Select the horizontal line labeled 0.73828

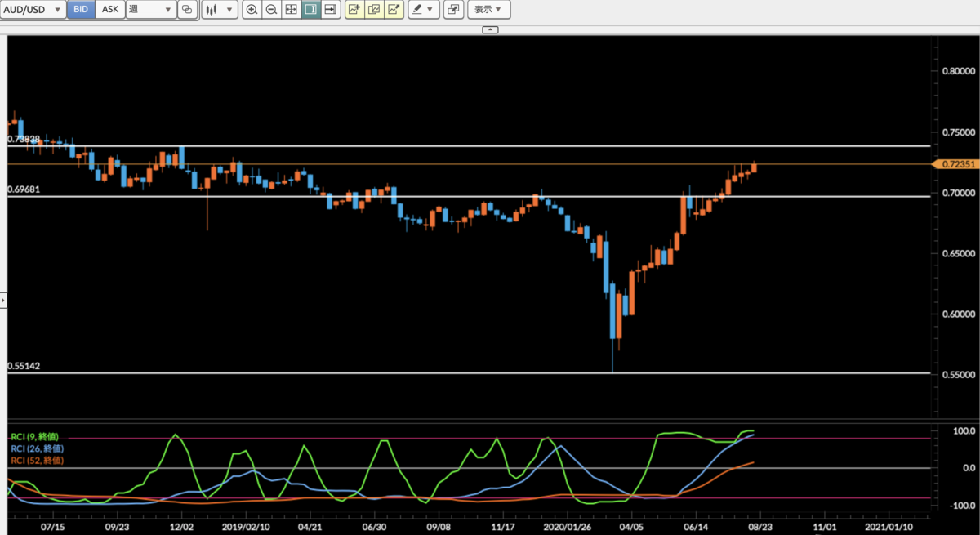click(x=469, y=146)
